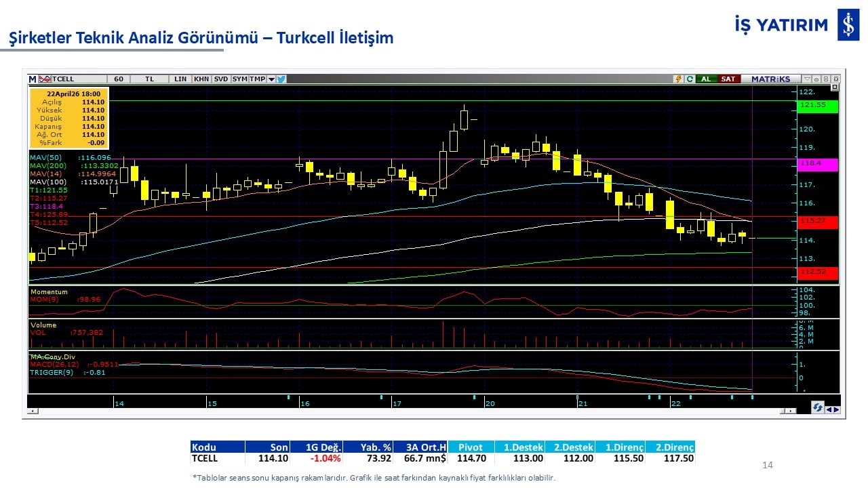Toggle the SVD option in toolbar

coord(221,79)
